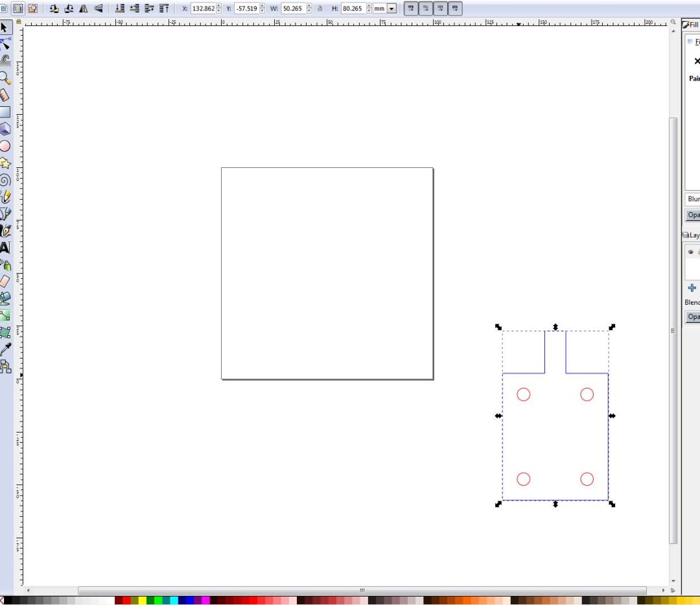The width and height of the screenshot is (700, 605).
Task: Toggle the layer visibility eye icon
Action: coord(691,252)
